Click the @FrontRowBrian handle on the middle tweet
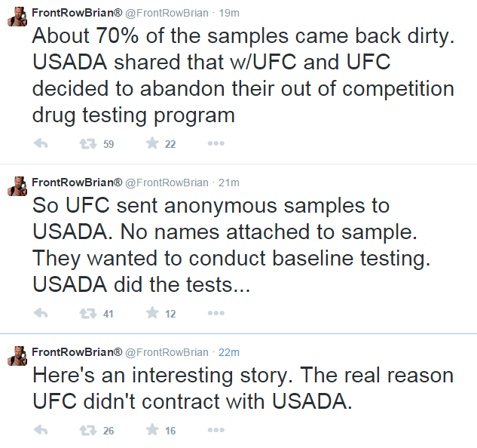The image size is (477, 448). pyautogui.click(x=166, y=183)
